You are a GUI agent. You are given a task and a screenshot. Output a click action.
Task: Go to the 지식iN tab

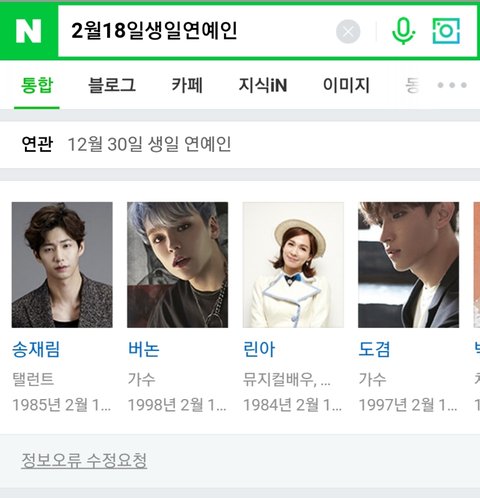[x=263, y=85]
